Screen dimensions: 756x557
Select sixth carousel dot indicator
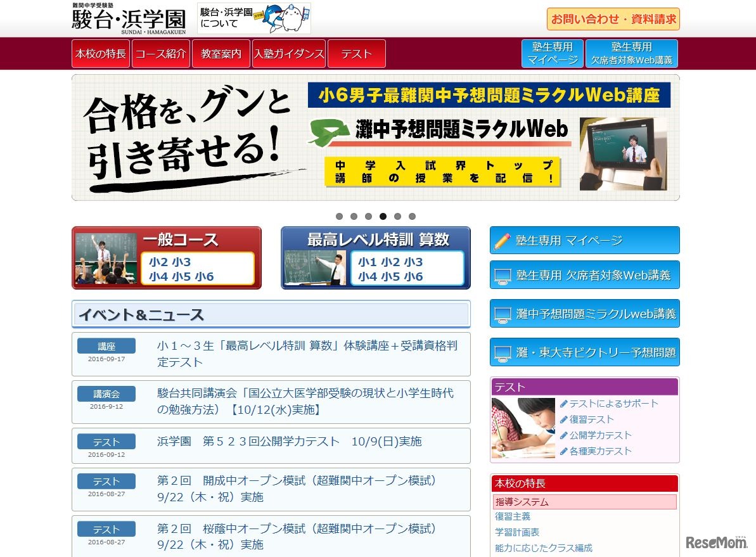412,216
